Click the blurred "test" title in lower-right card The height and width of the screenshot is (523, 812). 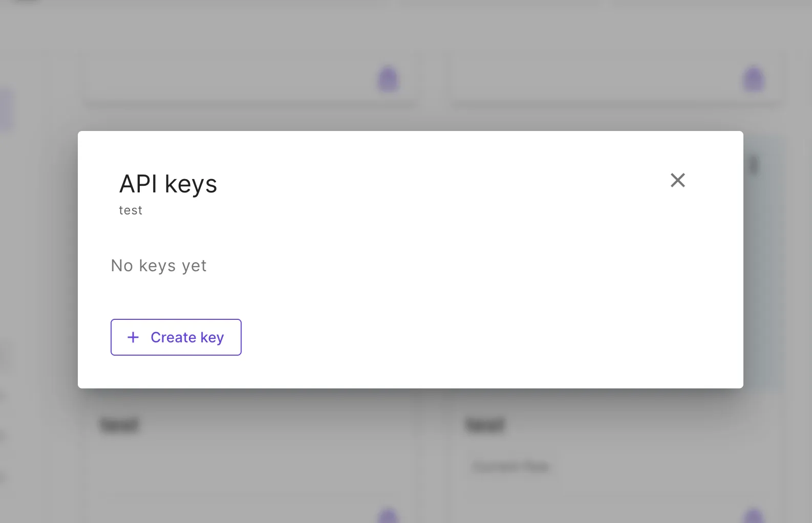(485, 425)
